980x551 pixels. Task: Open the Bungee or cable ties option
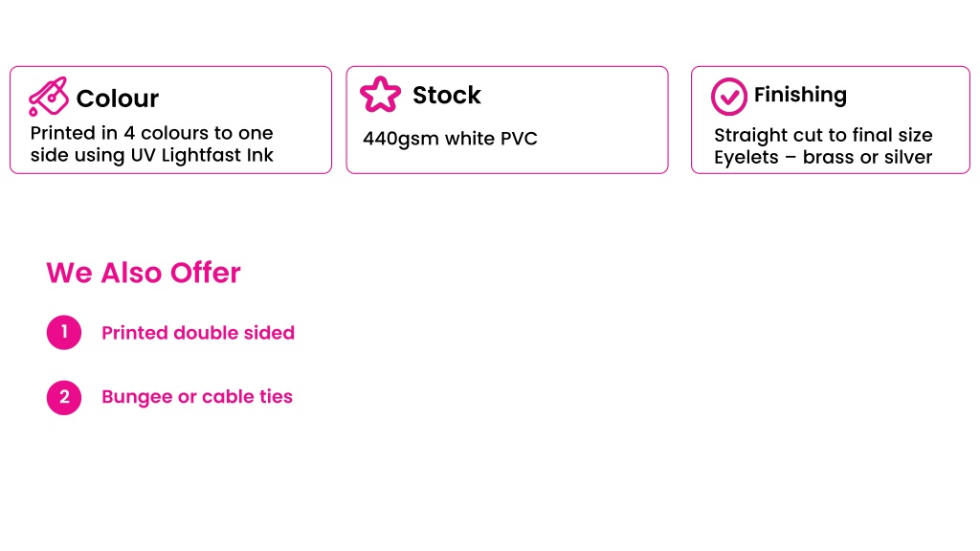click(197, 397)
